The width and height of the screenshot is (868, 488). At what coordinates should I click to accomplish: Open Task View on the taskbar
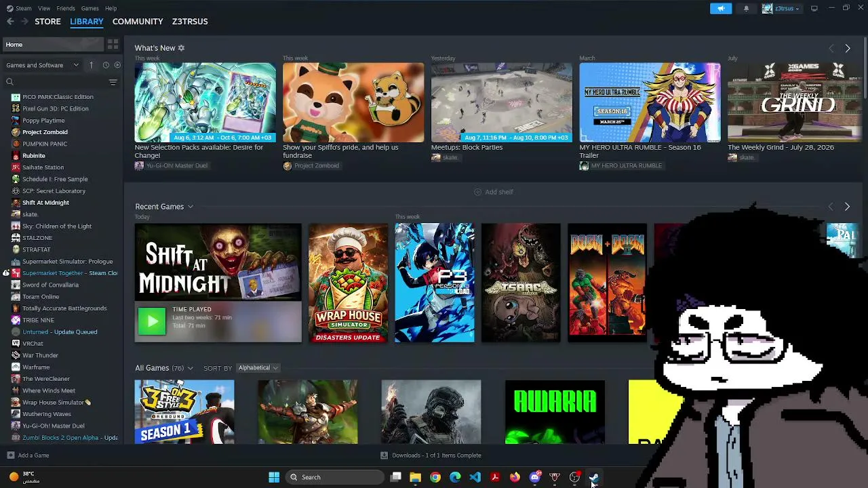(396, 477)
